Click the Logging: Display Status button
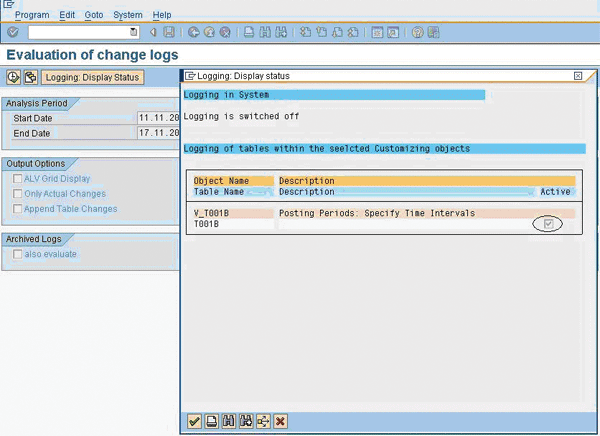The height and width of the screenshot is (436, 600). pyautogui.click(x=93, y=77)
